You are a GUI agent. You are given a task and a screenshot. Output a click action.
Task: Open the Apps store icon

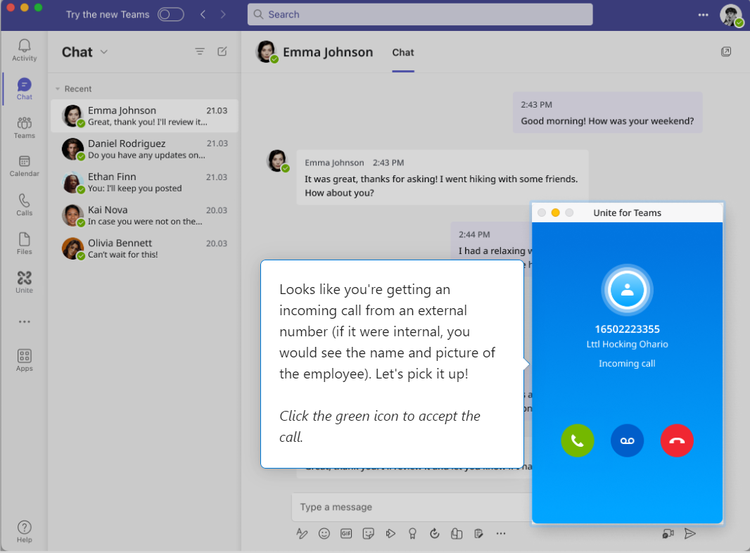[x=24, y=360]
